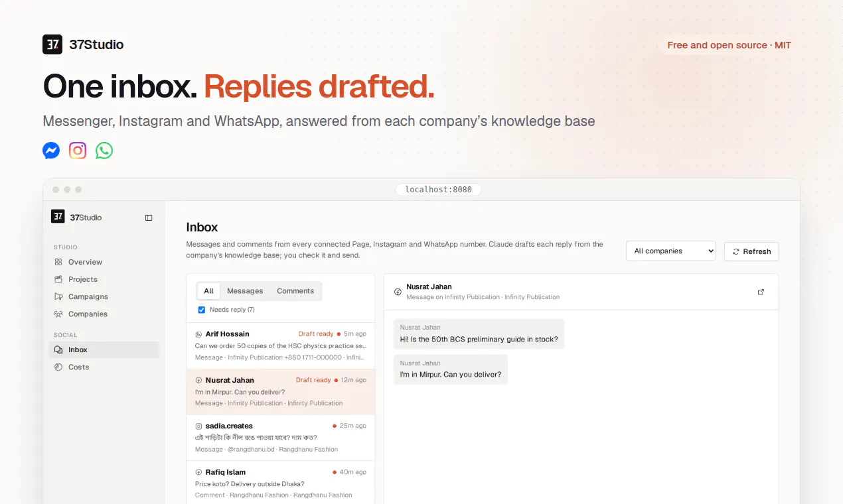
Task: Click WhatsApp icon beside Arif Hossain
Action: tap(198, 334)
